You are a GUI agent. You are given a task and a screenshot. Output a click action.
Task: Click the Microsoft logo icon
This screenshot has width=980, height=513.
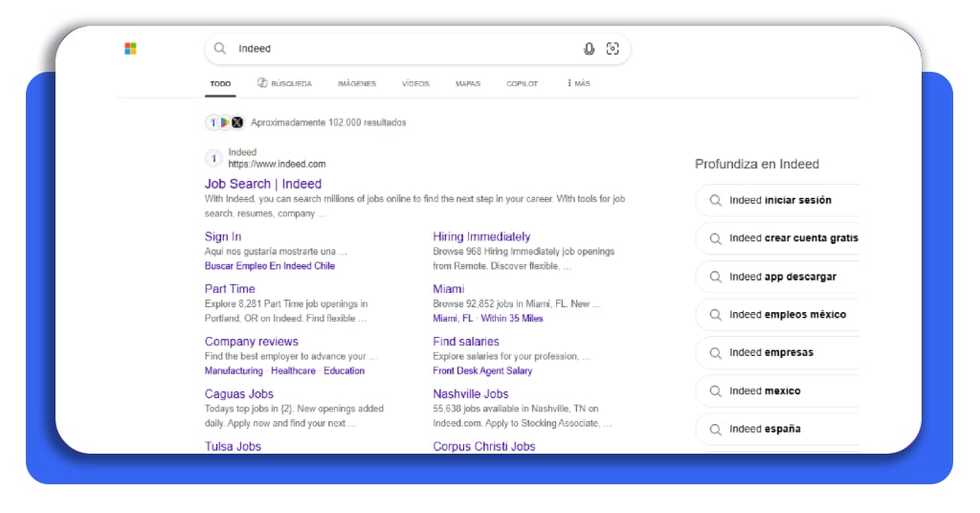[x=130, y=49]
